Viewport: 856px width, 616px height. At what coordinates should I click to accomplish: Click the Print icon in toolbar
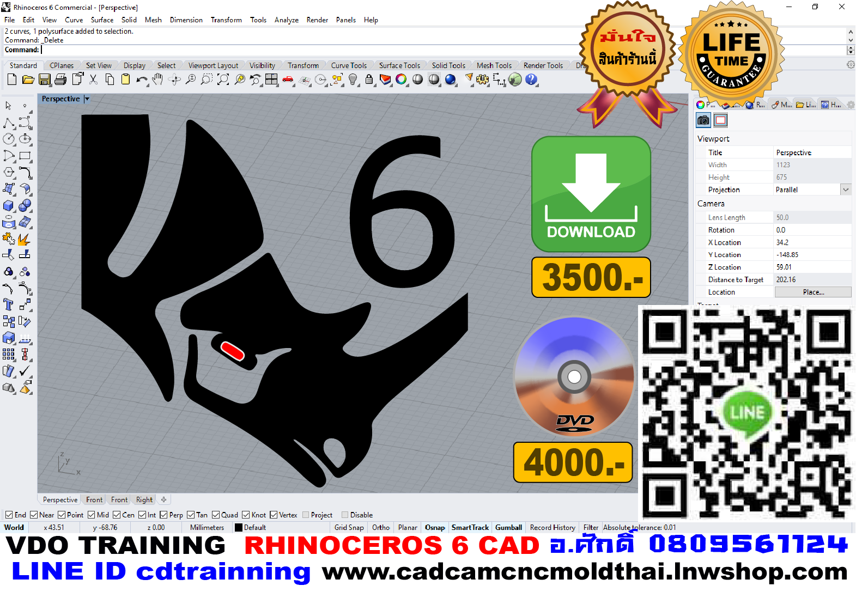(x=60, y=80)
